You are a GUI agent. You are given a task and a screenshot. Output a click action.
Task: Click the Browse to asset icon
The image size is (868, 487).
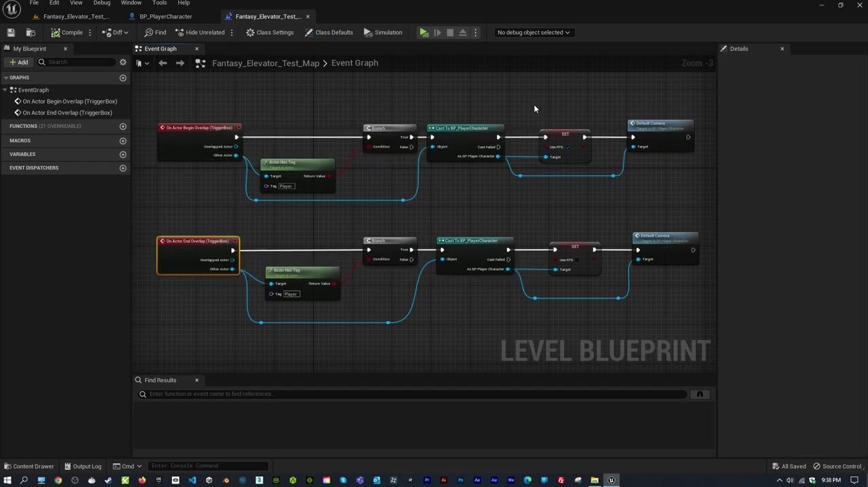click(x=31, y=33)
